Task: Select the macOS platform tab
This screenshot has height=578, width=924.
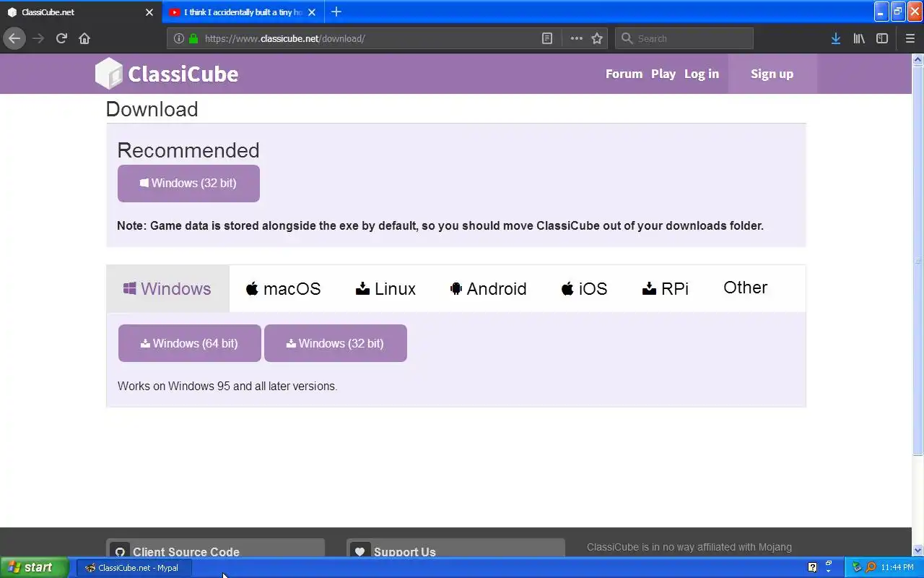Action: 283,289
